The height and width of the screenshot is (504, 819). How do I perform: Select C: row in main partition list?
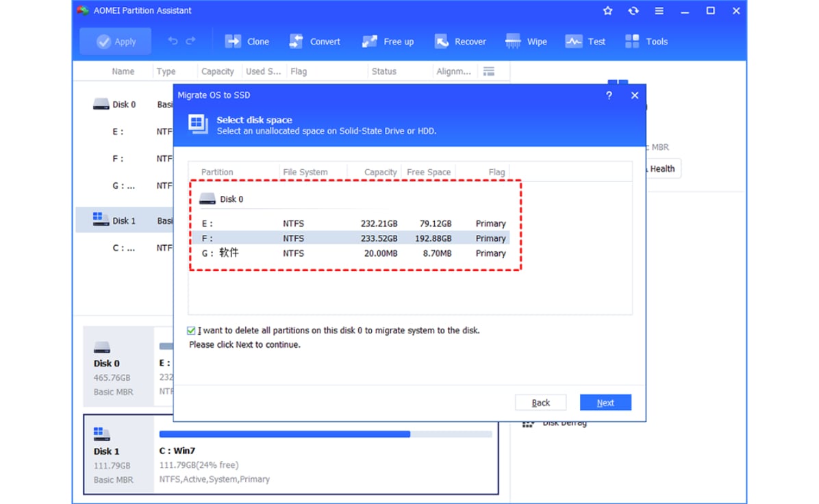[x=124, y=248]
